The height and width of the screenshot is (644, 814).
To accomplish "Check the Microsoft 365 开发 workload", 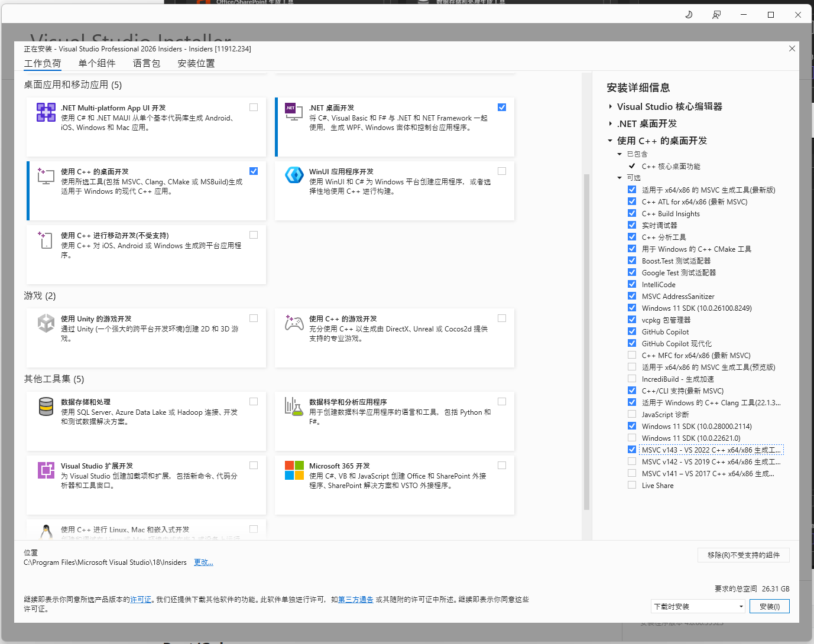I will pos(502,466).
